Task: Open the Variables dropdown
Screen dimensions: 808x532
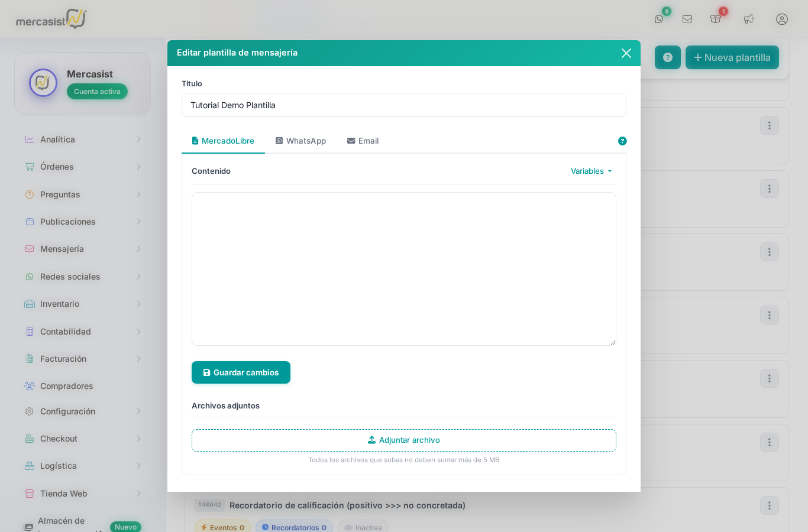Action: coord(591,171)
